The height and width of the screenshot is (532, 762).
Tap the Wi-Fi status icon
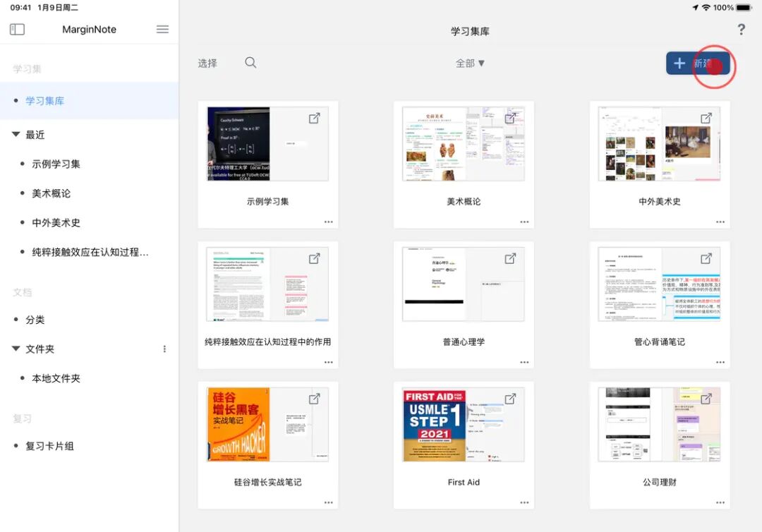(x=706, y=8)
